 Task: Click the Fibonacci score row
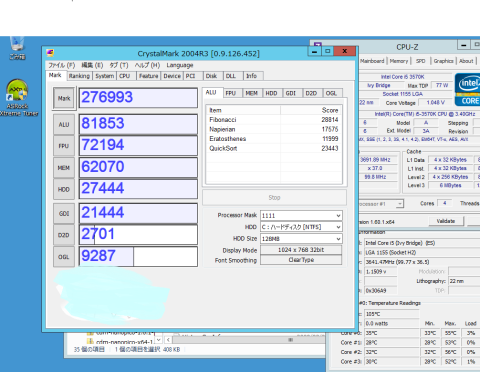[274, 120]
